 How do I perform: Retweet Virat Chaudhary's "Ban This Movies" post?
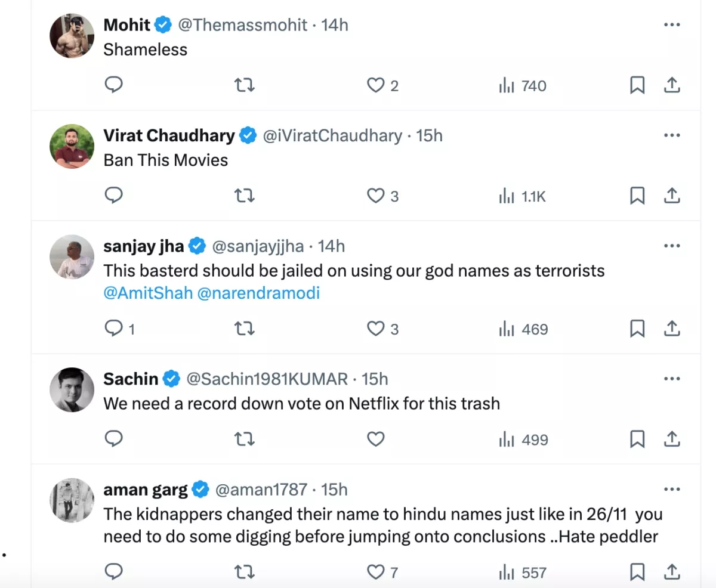coord(245,196)
